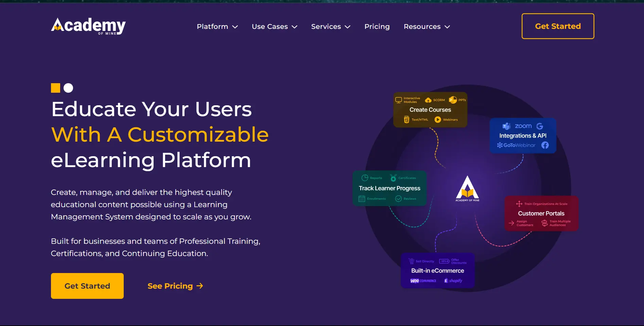Open the Pricing menu item

[x=377, y=26]
